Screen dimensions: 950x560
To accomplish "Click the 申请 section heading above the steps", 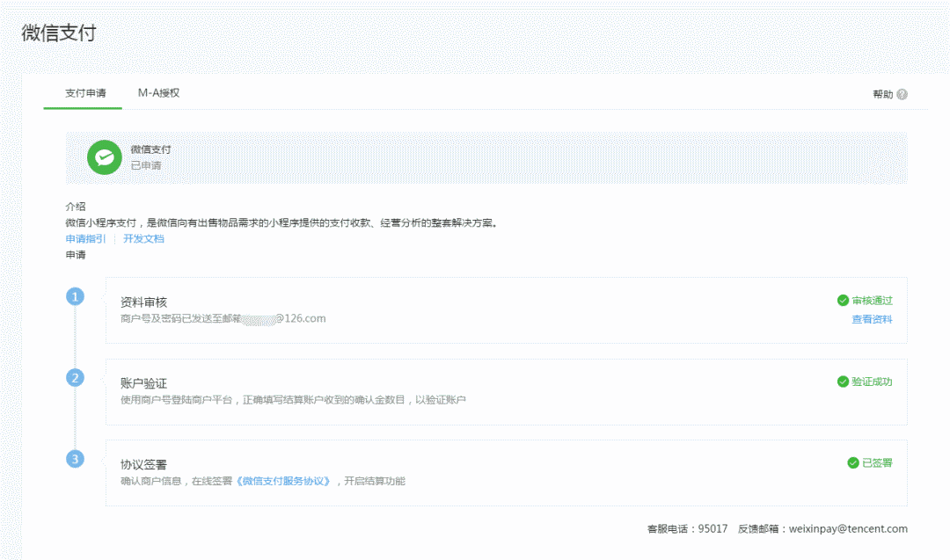I will [75, 255].
